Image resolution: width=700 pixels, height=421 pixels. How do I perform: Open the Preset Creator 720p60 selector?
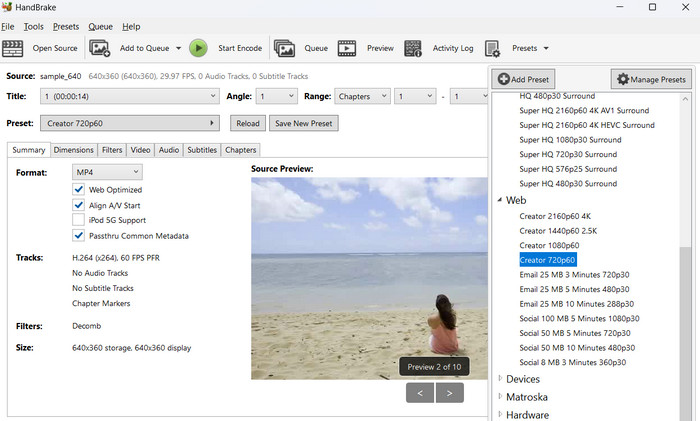129,123
